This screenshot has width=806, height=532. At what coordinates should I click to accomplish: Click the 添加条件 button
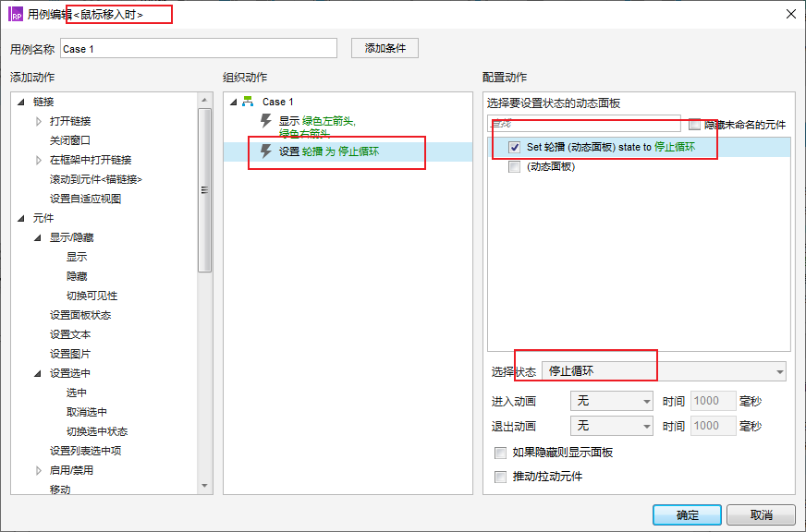(x=385, y=48)
